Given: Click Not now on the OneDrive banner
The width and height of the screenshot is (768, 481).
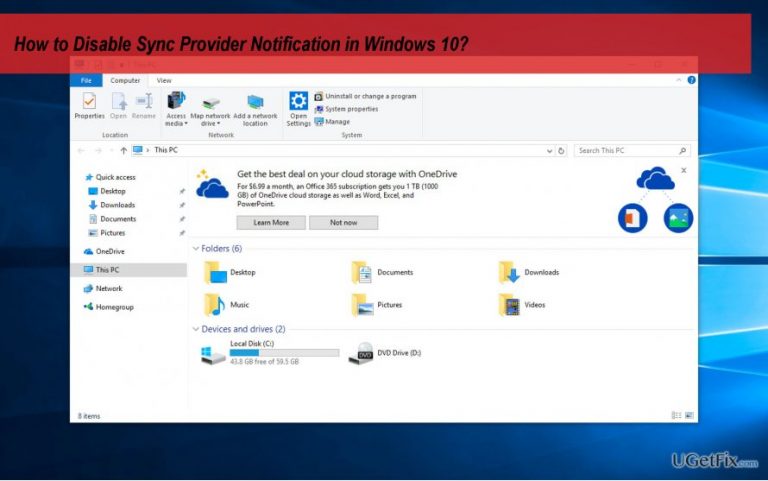Looking at the screenshot, I should [x=343, y=222].
